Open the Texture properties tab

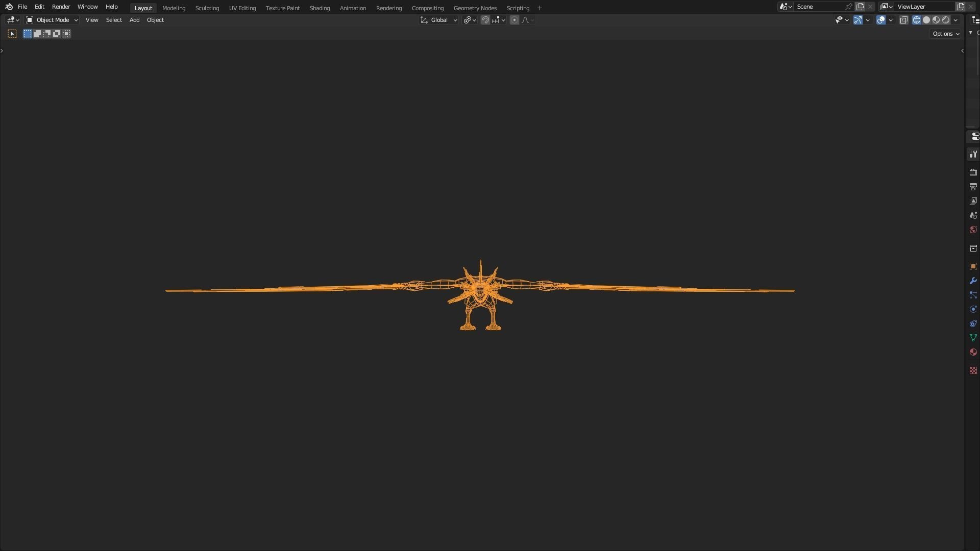point(973,370)
